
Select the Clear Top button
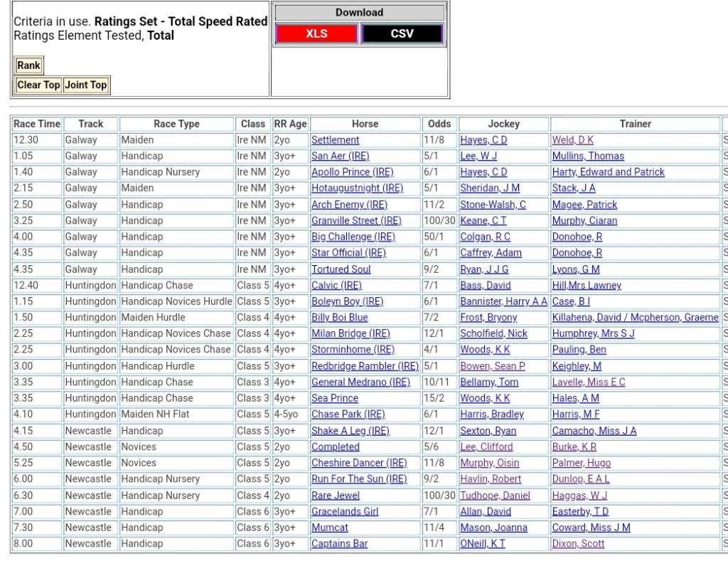click(x=38, y=85)
